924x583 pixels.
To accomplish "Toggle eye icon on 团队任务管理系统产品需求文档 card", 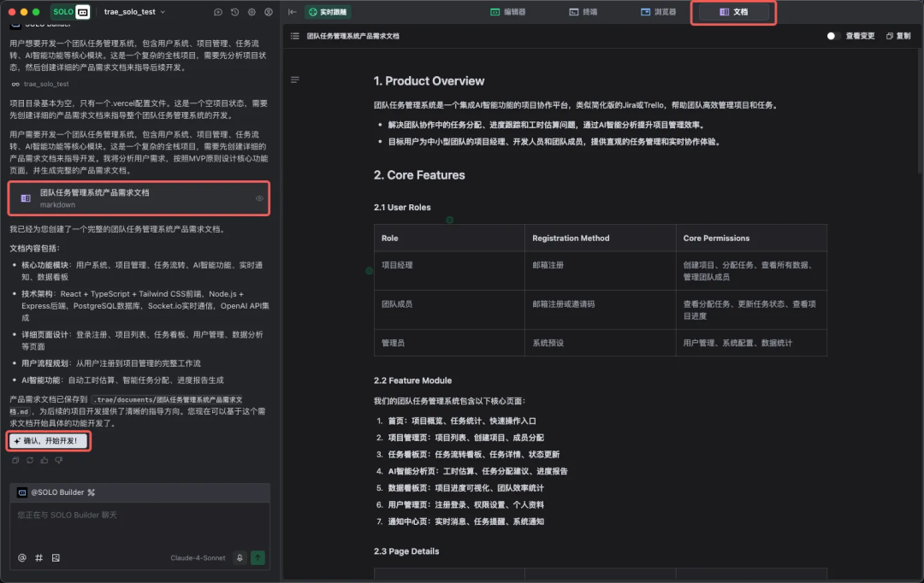I will (x=259, y=198).
